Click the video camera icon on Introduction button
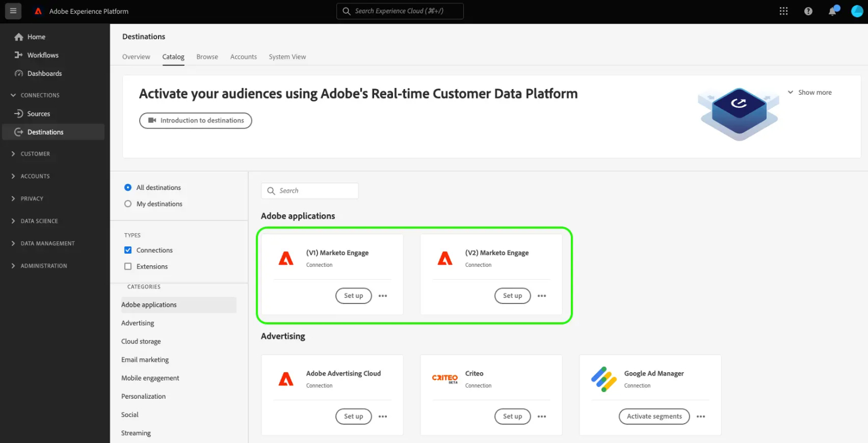Screen dimensions: 868x443 152,121
